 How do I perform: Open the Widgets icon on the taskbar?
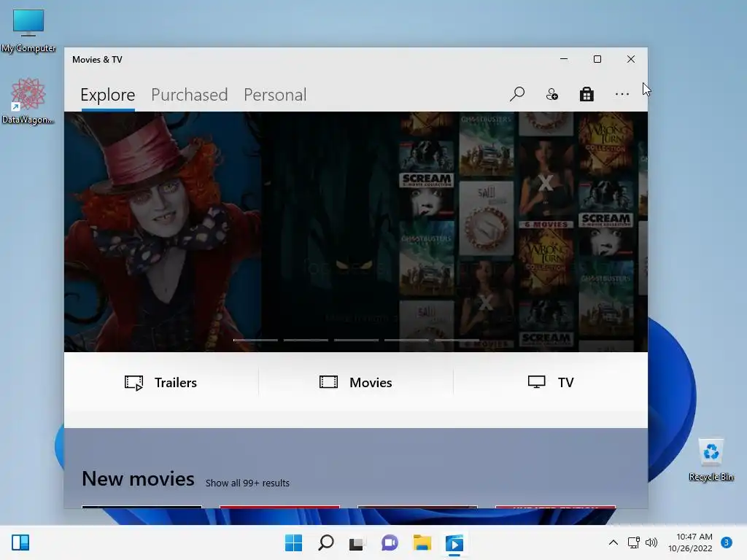(20, 542)
